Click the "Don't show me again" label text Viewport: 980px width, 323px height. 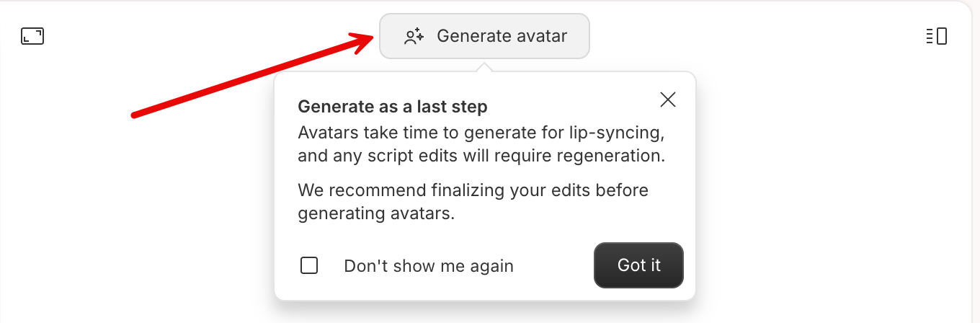click(x=429, y=266)
